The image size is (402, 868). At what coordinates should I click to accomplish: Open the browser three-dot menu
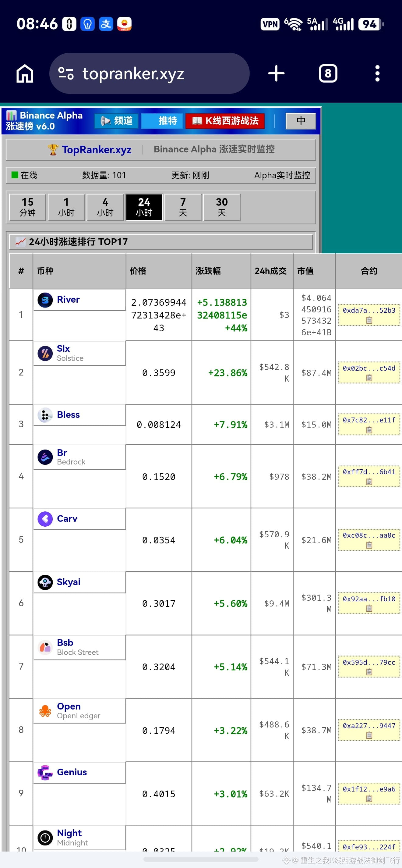pyautogui.click(x=377, y=73)
